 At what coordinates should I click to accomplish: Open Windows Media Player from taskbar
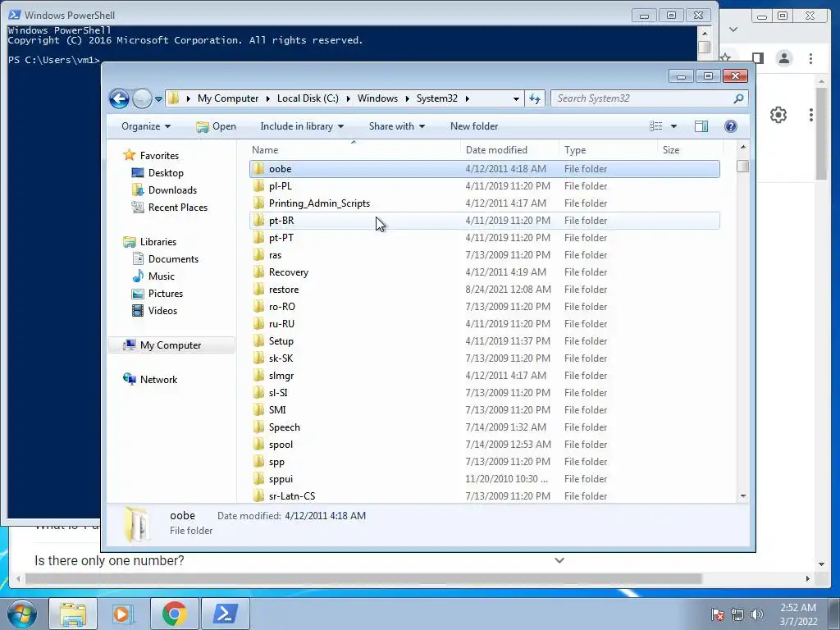click(123, 614)
